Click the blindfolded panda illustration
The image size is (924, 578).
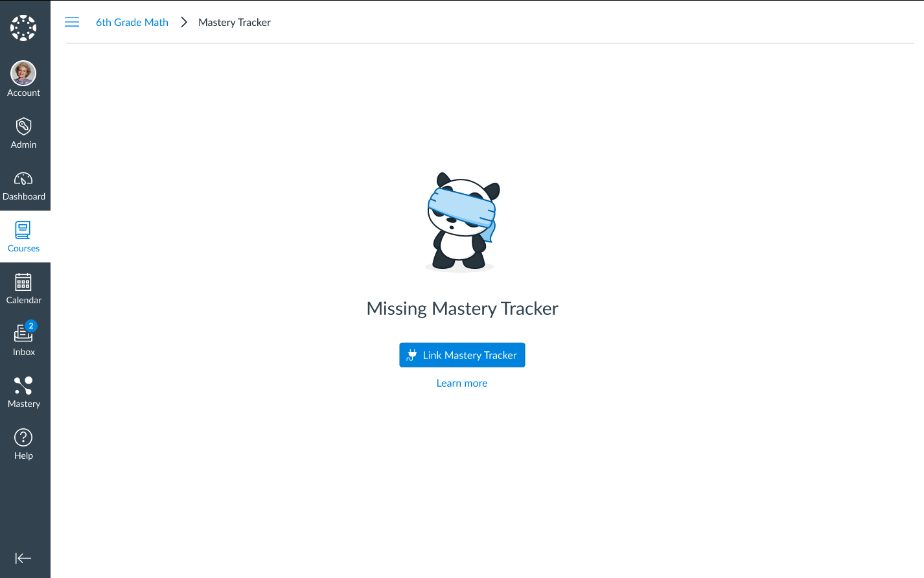(x=462, y=222)
